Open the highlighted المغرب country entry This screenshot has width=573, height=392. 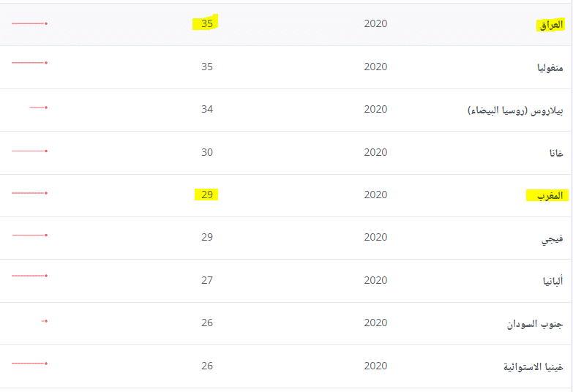pyautogui.click(x=547, y=195)
